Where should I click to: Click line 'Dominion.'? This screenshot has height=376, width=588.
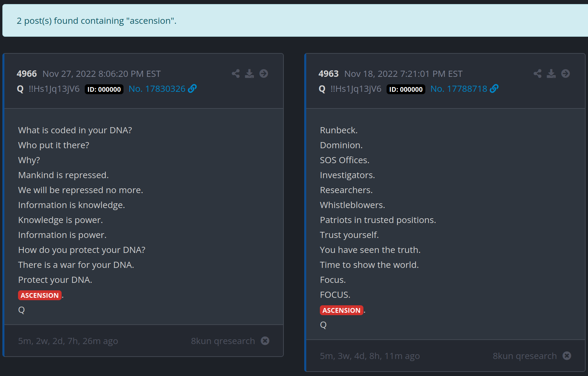click(x=341, y=145)
